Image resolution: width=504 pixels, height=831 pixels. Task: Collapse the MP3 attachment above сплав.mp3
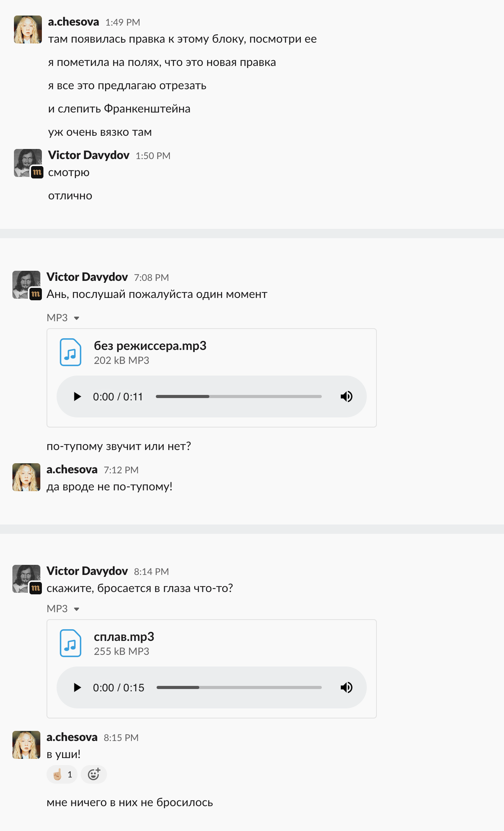coord(76,609)
